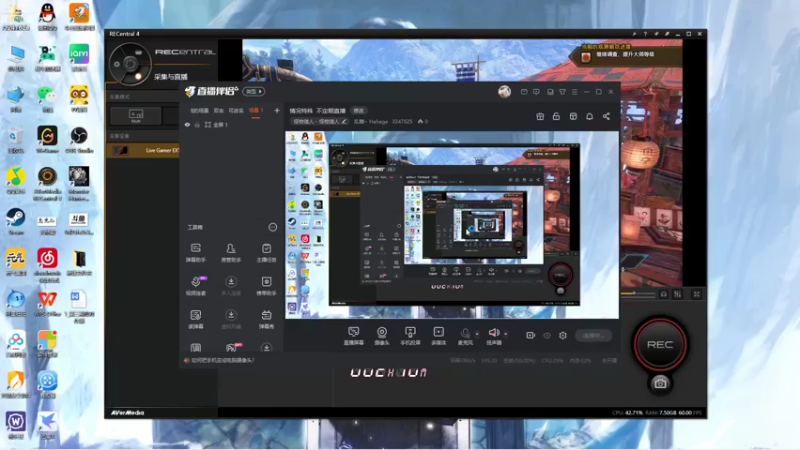Click the record video icon near settings
800x450 pixels.
click(x=531, y=335)
